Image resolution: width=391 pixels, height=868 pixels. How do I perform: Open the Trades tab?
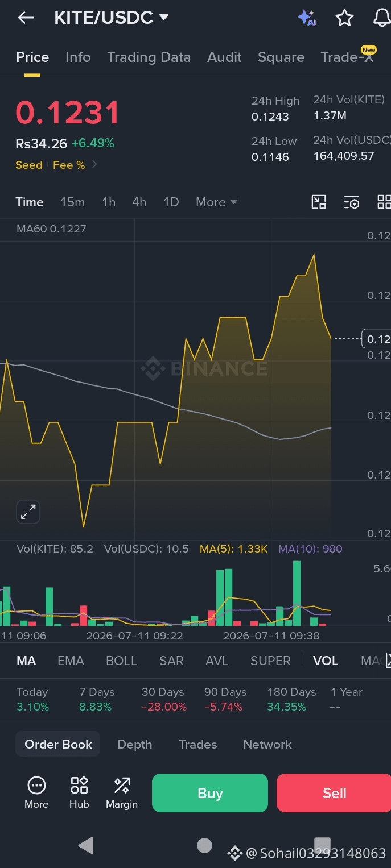click(x=197, y=744)
